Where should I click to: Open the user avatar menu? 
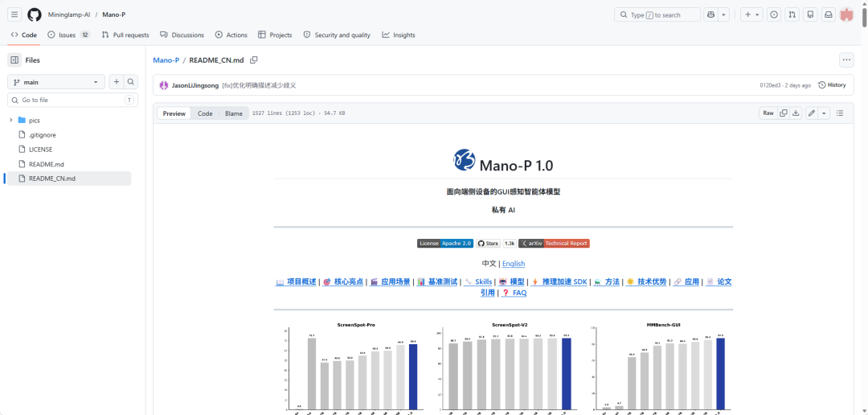tap(847, 15)
